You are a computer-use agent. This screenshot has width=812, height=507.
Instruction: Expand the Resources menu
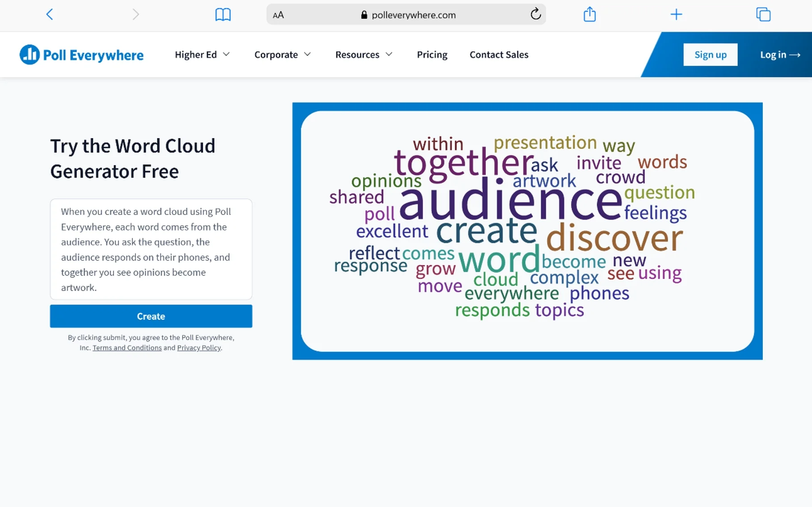(x=364, y=55)
